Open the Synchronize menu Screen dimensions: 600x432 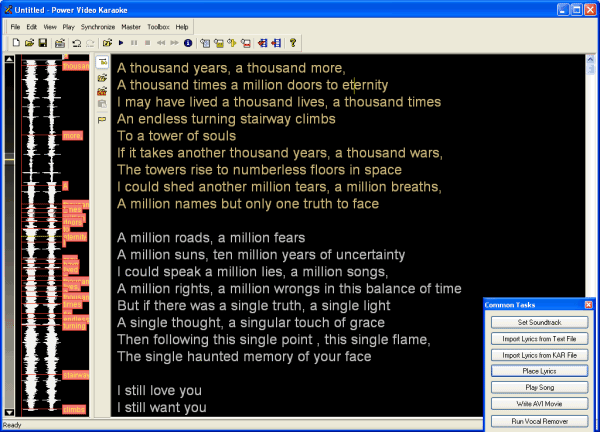(x=98, y=27)
